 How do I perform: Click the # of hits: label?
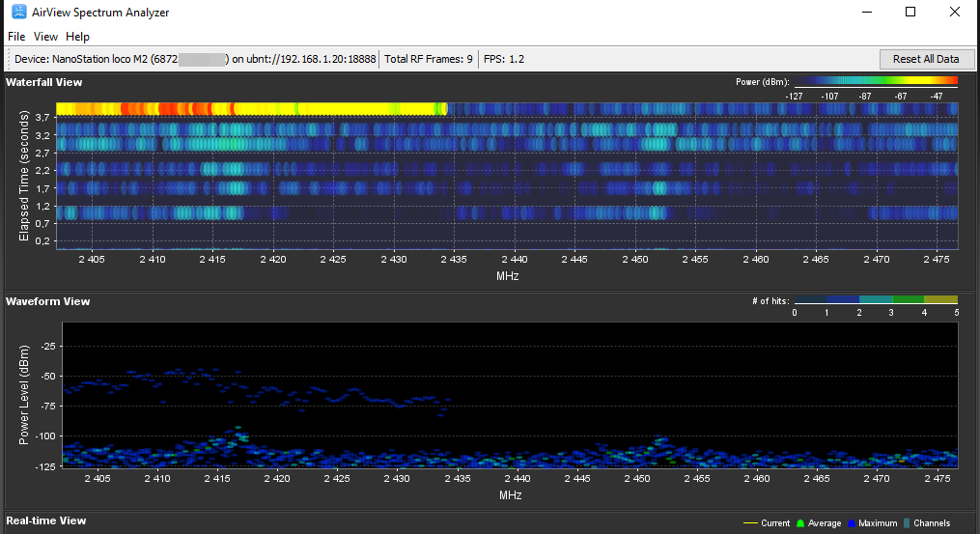pos(770,300)
